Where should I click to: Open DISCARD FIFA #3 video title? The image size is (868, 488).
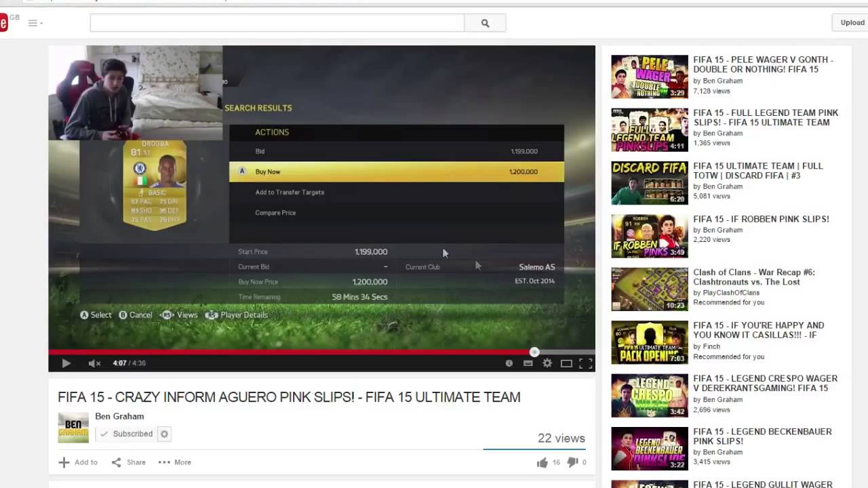758,170
